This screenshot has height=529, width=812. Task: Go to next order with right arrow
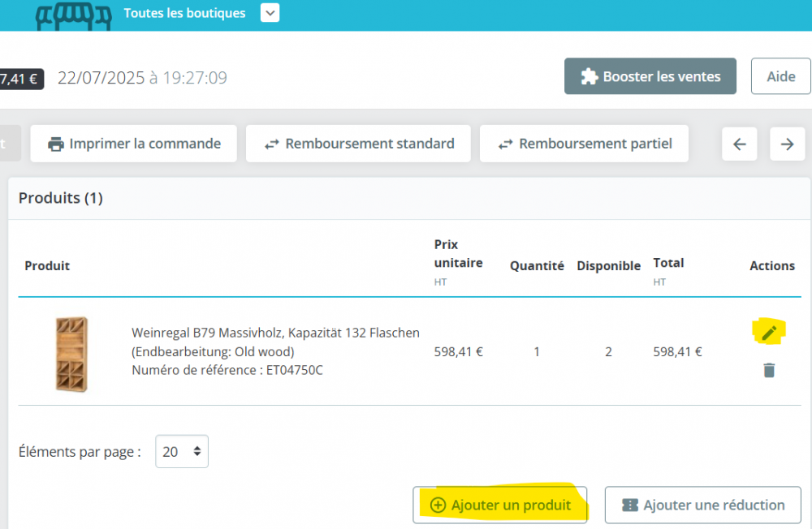[x=787, y=144]
